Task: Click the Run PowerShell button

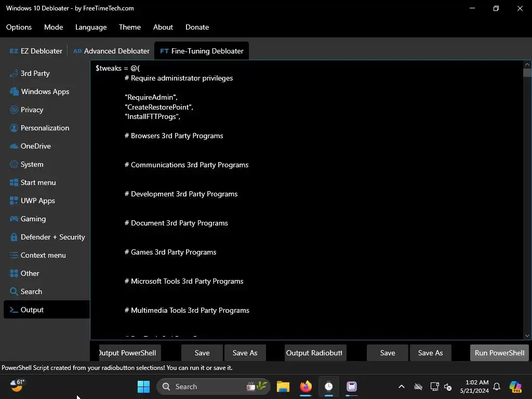Action: point(499,353)
